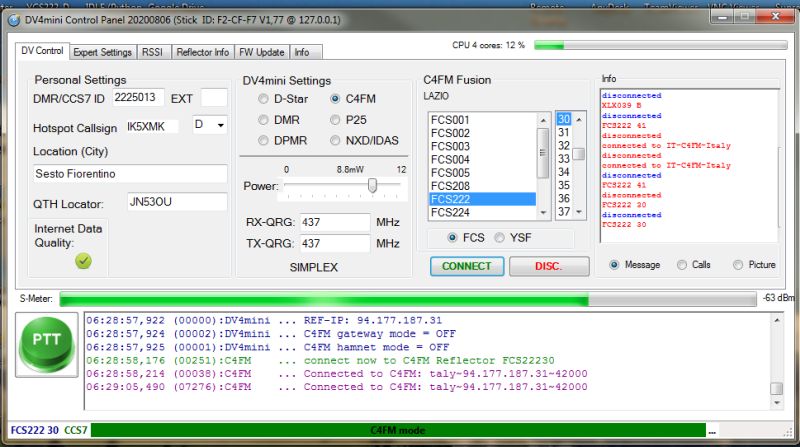The height and width of the screenshot is (447, 800).
Task: Click the Hotspot Callsign field IK5XMK
Action: pos(152,127)
